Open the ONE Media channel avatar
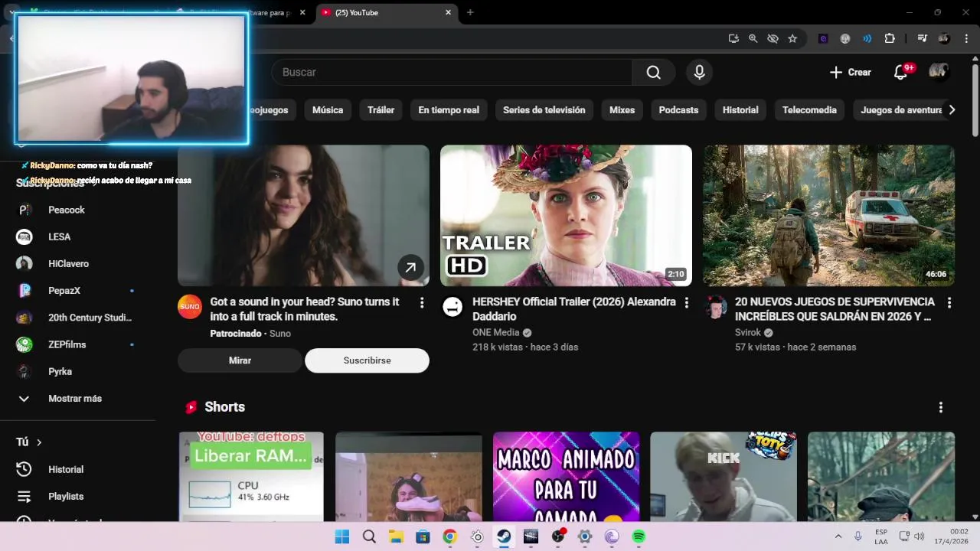Viewport: 980px width, 551px height. (452, 307)
